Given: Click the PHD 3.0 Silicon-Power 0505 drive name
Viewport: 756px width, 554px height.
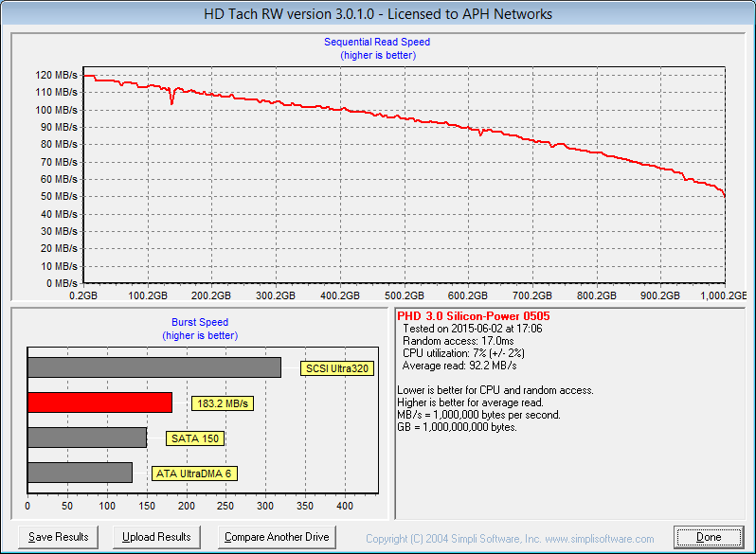Looking at the screenshot, I should point(473,315).
